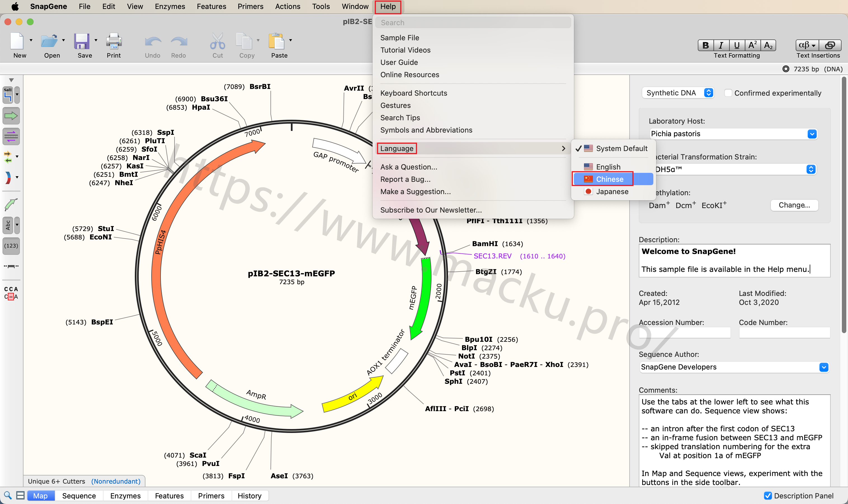The width and height of the screenshot is (848, 504).
Task: Toggle italic text formatting
Action: pos(721,45)
